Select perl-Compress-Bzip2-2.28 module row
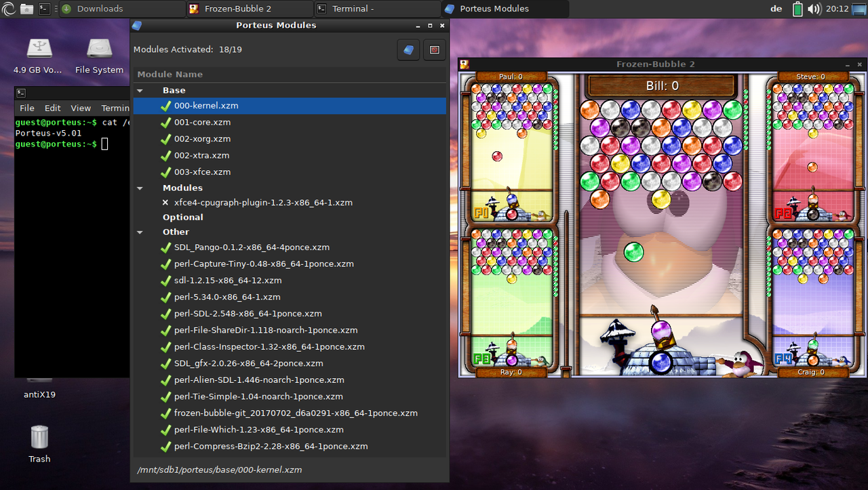 [290, 447]
